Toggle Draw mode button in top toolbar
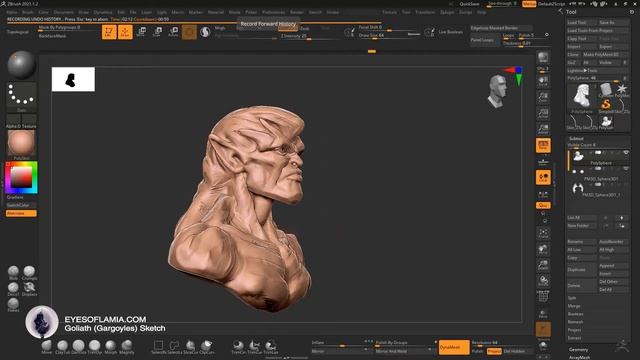The height and width of the screenshot is (360, 640). (x=125, y=32)
